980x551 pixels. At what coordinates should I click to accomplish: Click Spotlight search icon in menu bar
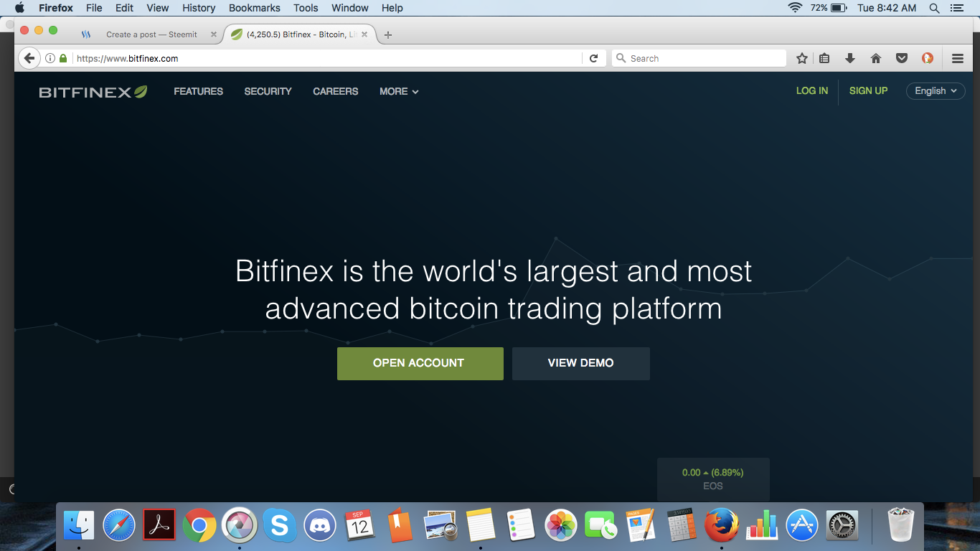934,8
